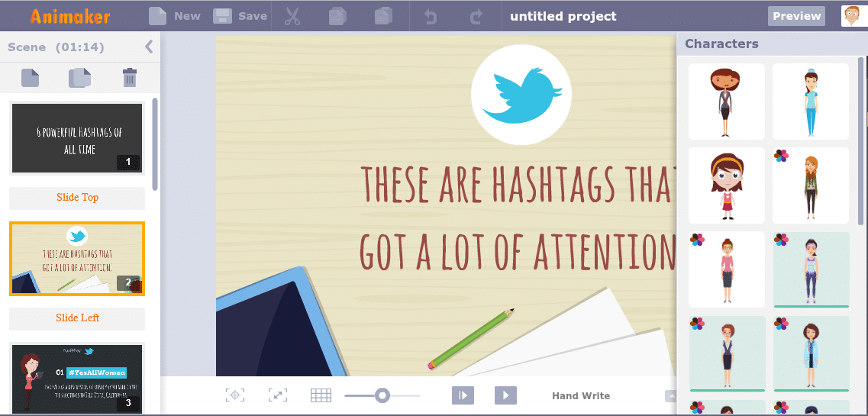
Task: Click the Undo arrow icon
Action: click(431, 16)
